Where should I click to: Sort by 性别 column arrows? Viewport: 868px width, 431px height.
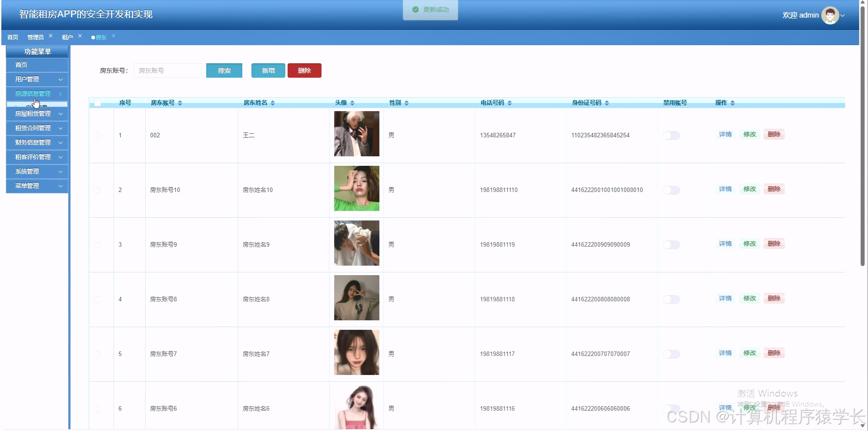[406, 103]
